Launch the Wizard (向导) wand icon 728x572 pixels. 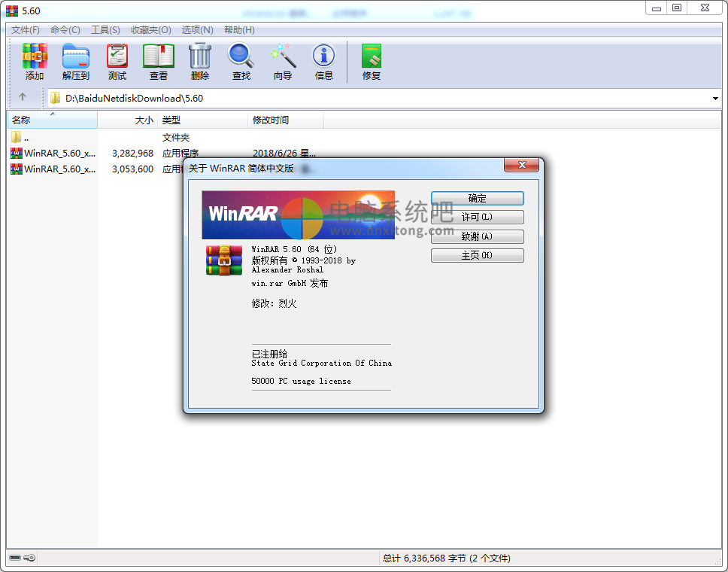point(284,56)
